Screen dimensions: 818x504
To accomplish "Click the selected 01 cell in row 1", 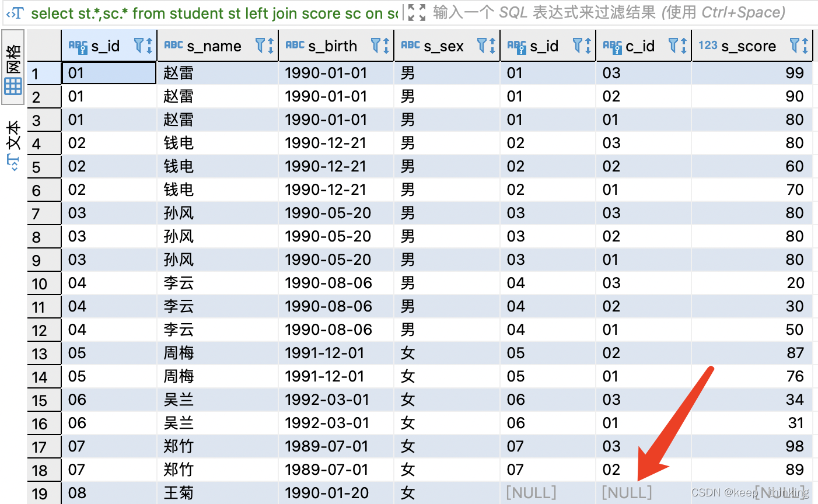I will pos(109,73).
